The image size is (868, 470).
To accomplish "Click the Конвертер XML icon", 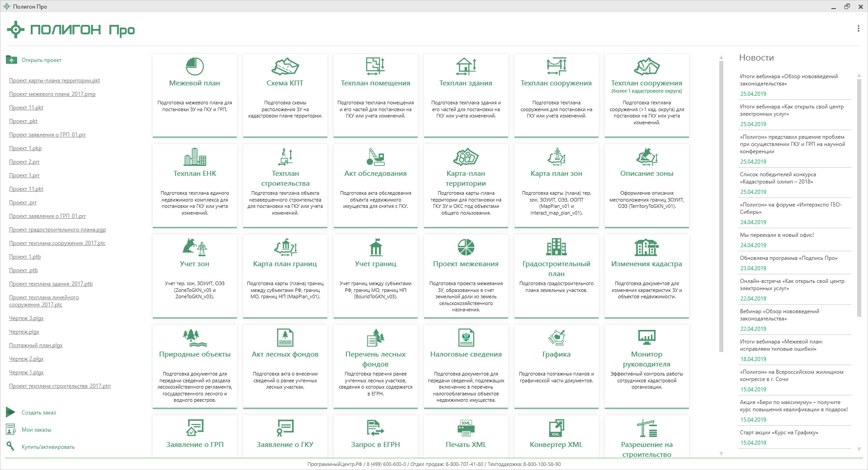I will [557, 428].
